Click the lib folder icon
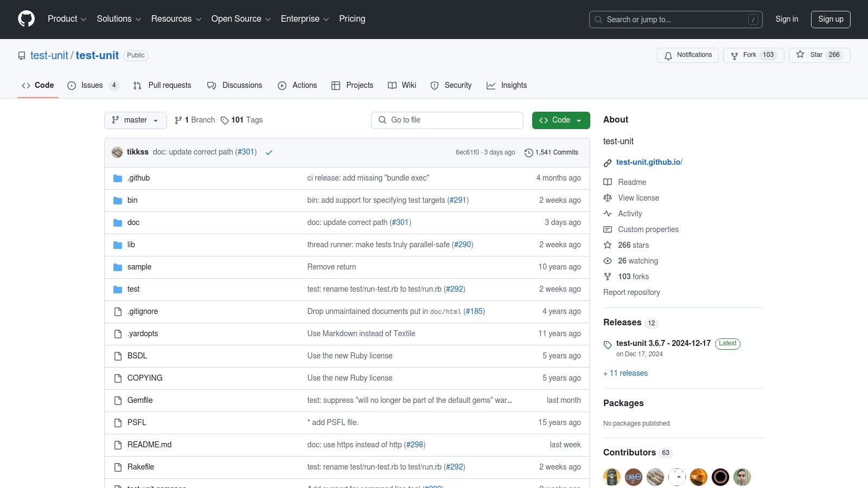The width and height of the screenshot is (868, 488). click(x=118, y=245)
